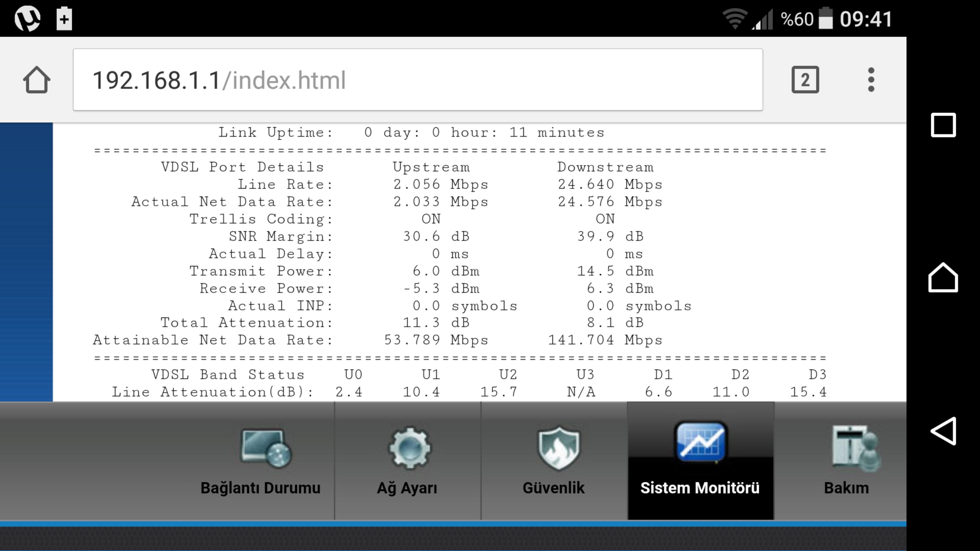980x551 pixels.
Task: Select the VDSL Port Details heading
Action: (242, 167)
